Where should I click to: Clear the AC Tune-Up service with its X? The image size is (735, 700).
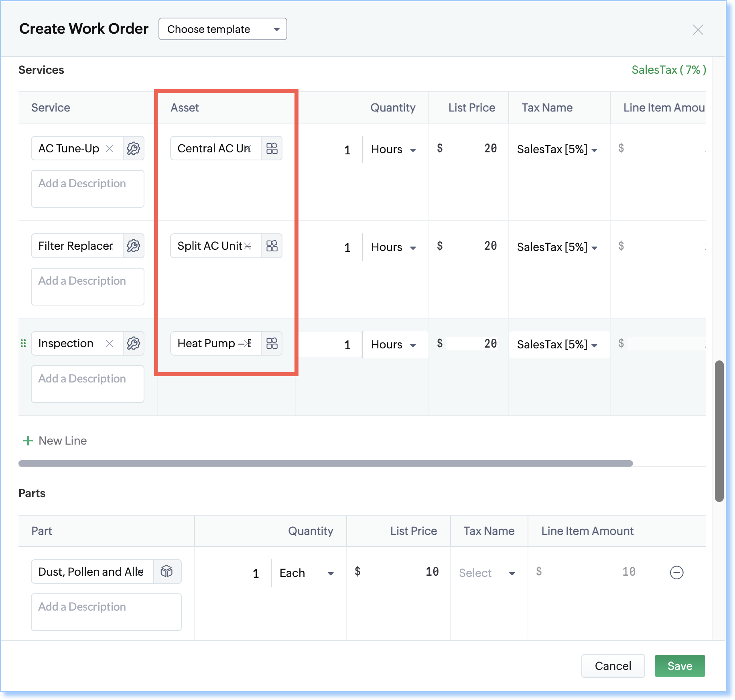[110, 148]
